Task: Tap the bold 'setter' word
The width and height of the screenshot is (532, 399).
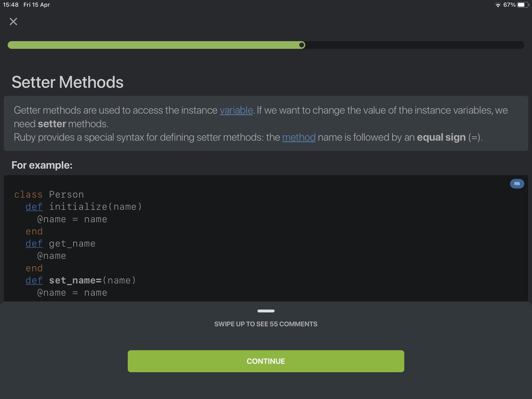Action: click(52, 124)
